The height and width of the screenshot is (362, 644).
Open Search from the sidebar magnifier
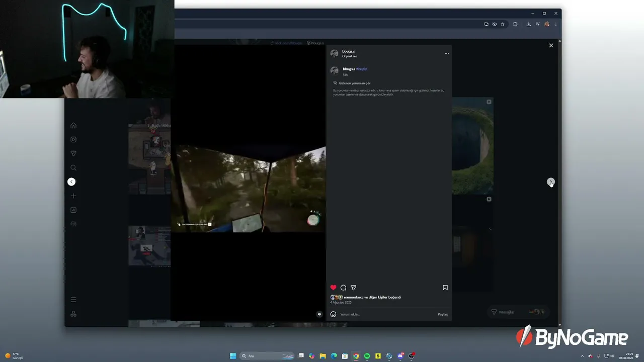tap(73, 167)
